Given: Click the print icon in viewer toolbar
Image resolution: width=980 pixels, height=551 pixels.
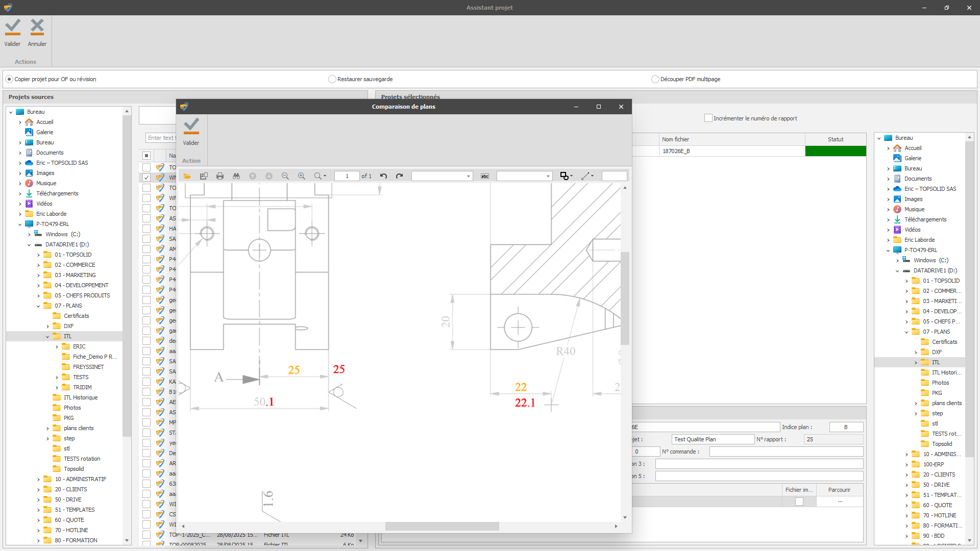Looking at the screenshot, I should [x=220, y=176].
